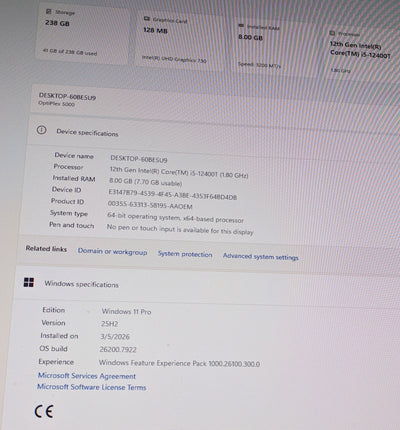Click the Device ID value

172,194
